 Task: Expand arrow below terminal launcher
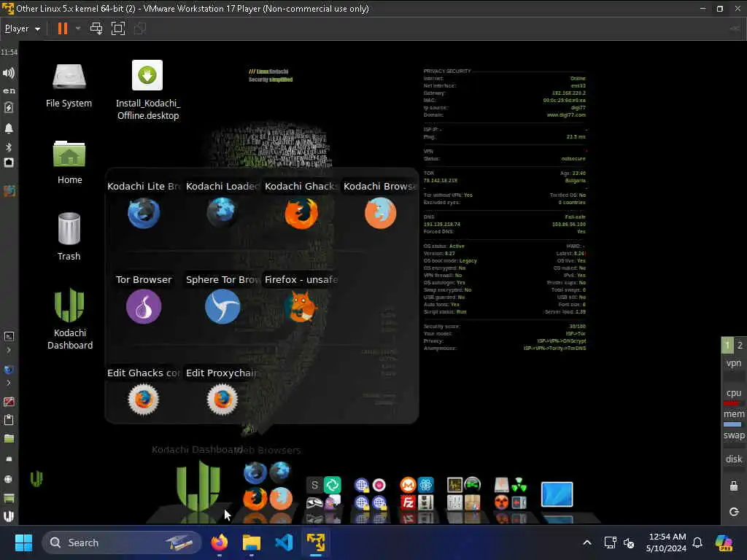point(9,351)
